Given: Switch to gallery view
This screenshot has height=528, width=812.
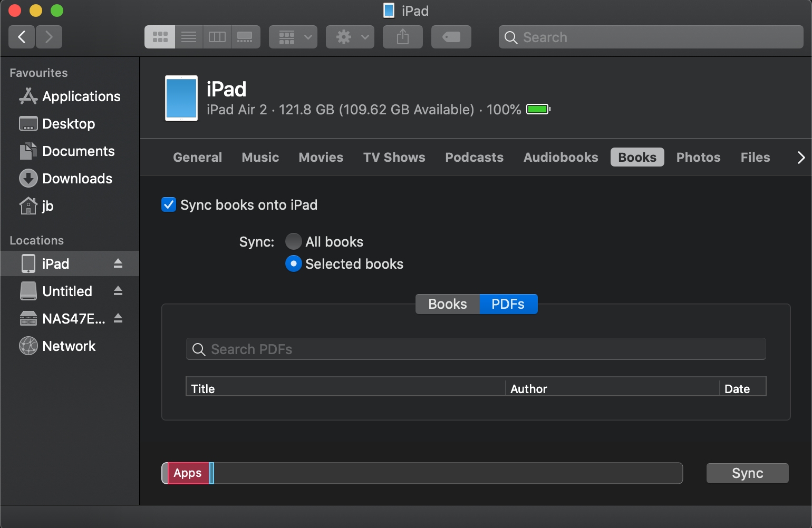Looking at the screenshot, I should (x=246, y=37).
